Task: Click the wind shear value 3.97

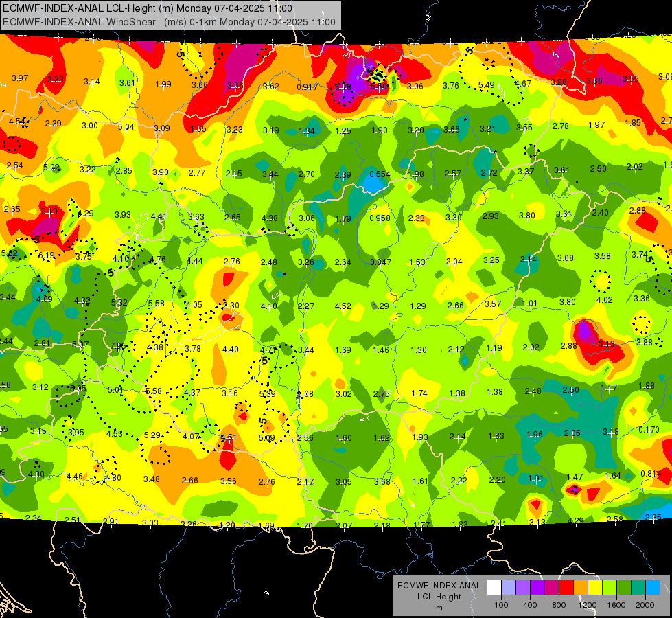Action: [20, 78]
